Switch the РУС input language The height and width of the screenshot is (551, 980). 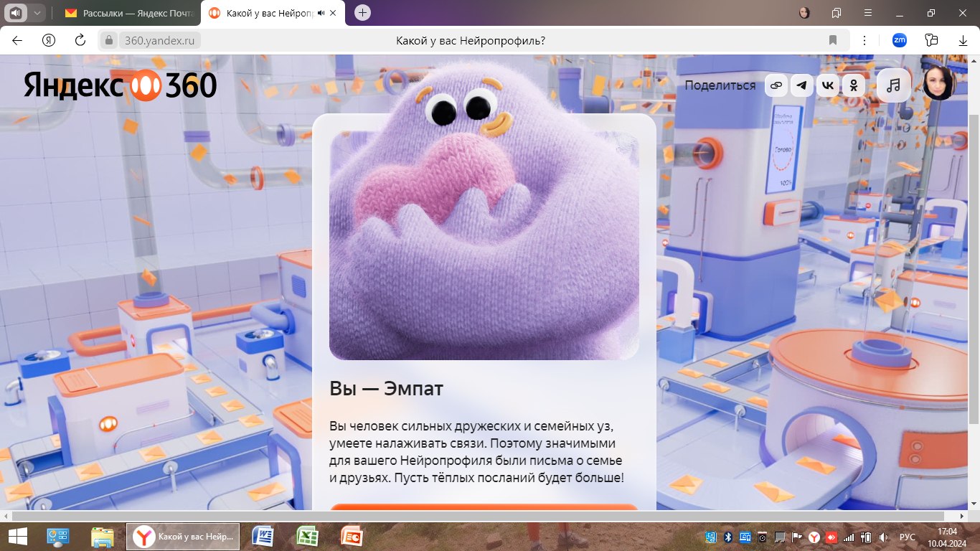pos(908,537)
